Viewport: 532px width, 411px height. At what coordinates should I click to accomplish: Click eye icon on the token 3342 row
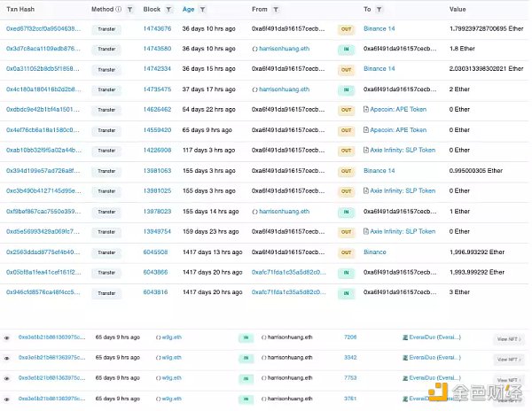pos(6,358)
